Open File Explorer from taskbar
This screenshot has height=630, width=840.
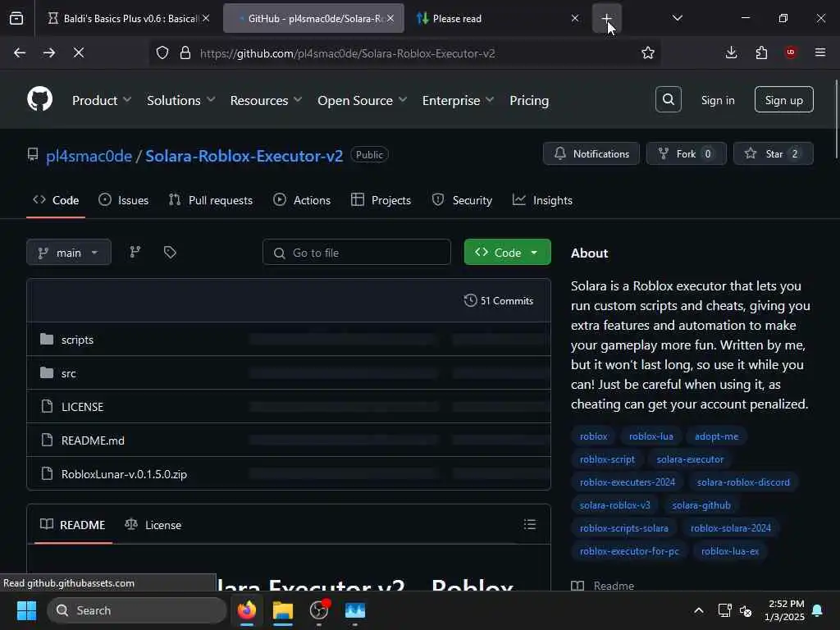282,610
